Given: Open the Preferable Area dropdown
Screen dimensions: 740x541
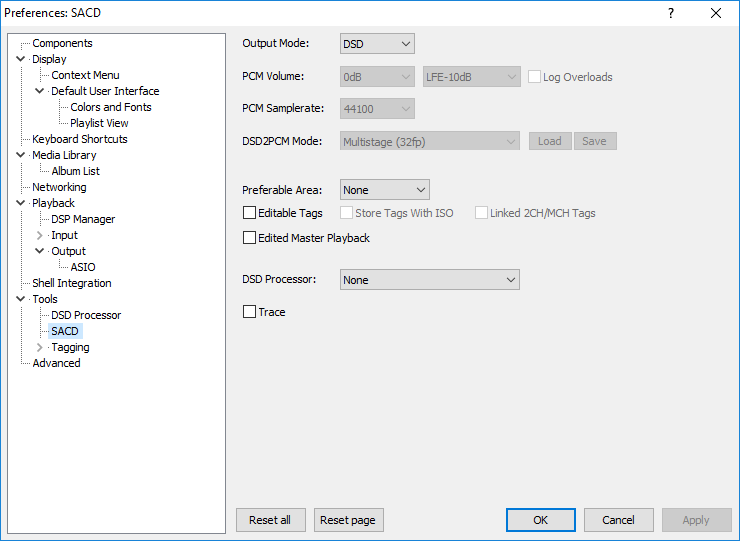Looking at the screenshot, I should point(385,190).
